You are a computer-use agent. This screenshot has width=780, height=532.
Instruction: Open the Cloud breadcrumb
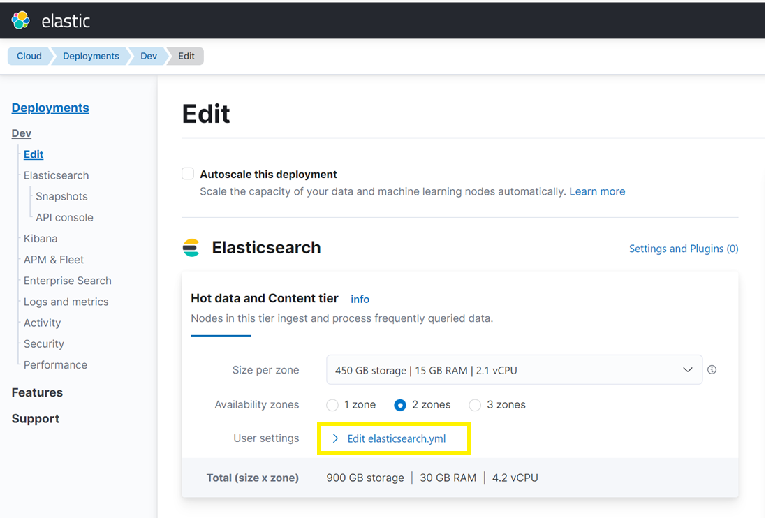[29, 55]
